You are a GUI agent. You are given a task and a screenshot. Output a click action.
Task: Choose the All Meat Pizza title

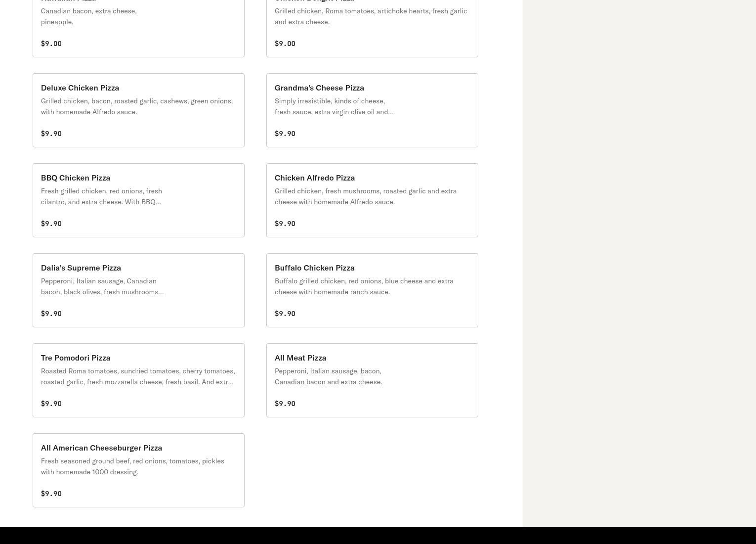coord(300,358)
